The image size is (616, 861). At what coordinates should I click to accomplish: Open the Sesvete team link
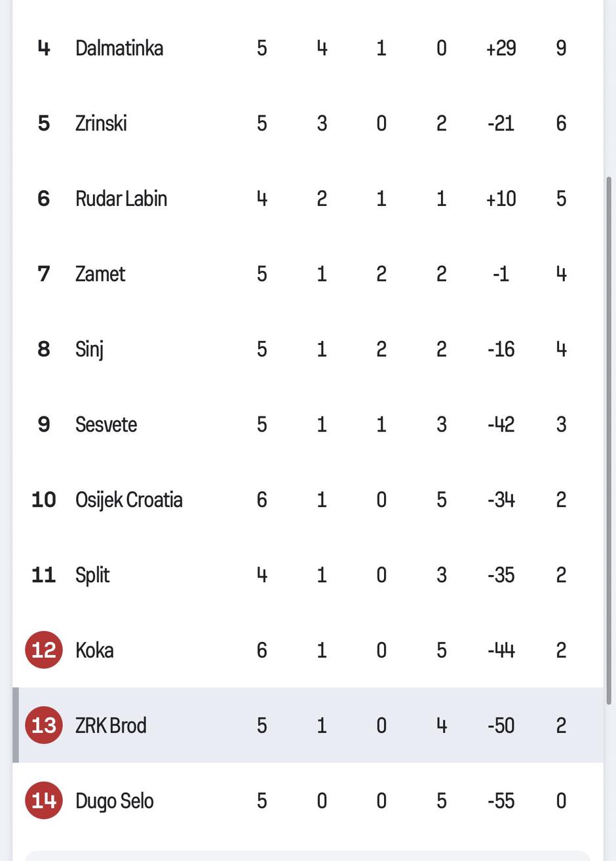click(106, 424)
